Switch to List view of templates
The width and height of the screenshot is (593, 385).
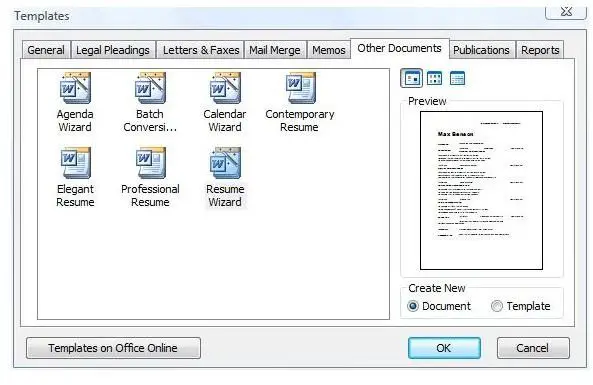point(434,79)
